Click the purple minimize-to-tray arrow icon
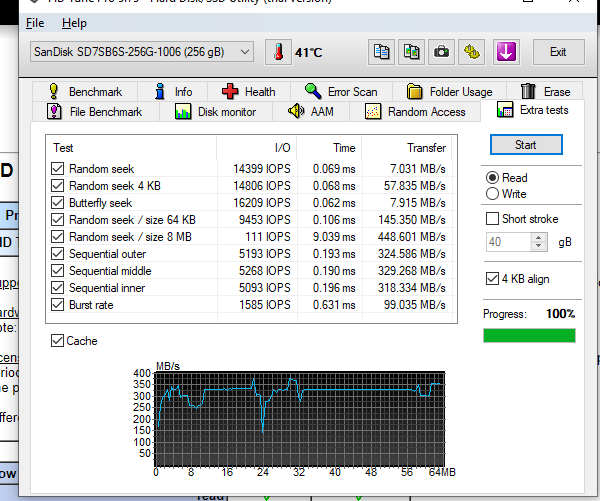Image resolution: width=600 pixels, height=501 pixels. pos(506,52)
